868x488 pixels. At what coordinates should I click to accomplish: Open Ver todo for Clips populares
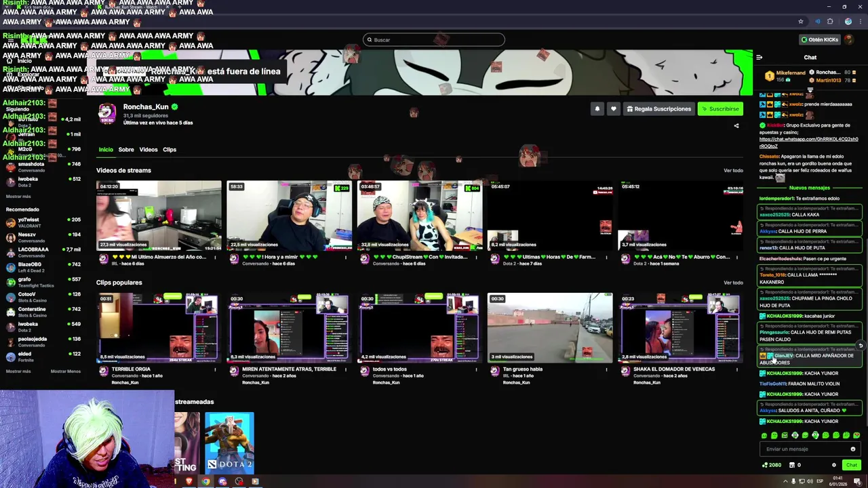(733, 283)
